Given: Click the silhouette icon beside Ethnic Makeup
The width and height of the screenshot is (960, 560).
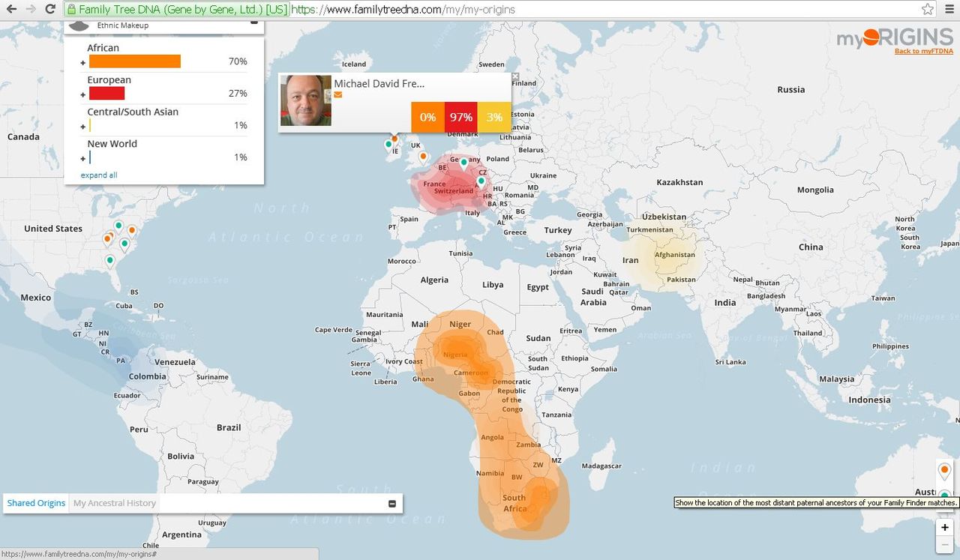Looking at the screenshot, I should 79,25.
